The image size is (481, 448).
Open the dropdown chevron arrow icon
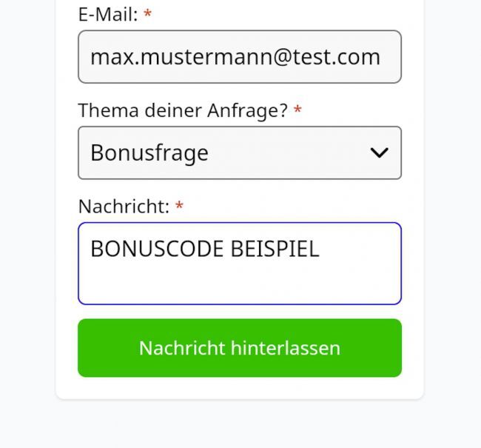point(379,153)
